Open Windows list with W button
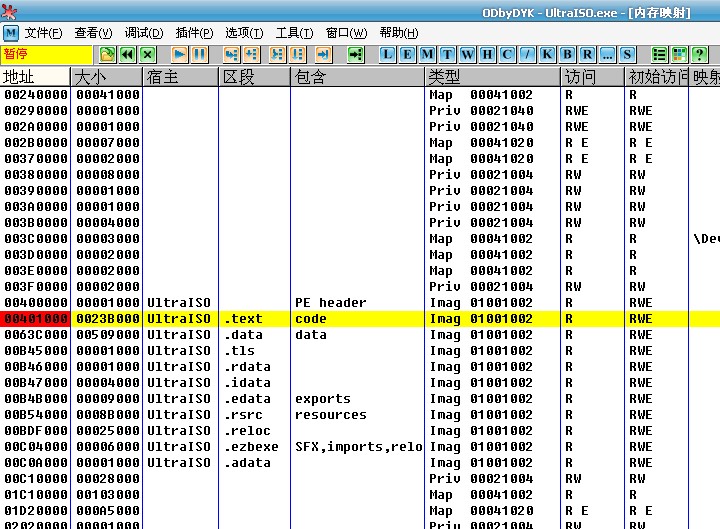Screen dimensions: 720x529 (467, 55)
